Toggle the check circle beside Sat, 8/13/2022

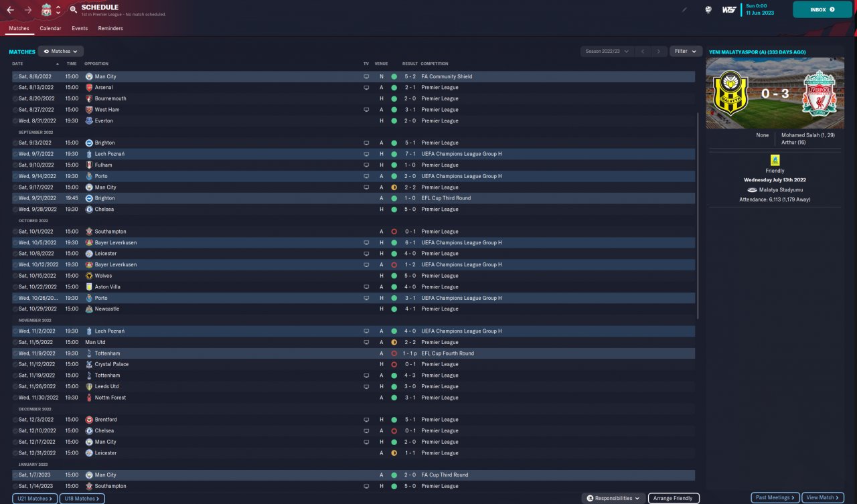(x=15, y=88)
